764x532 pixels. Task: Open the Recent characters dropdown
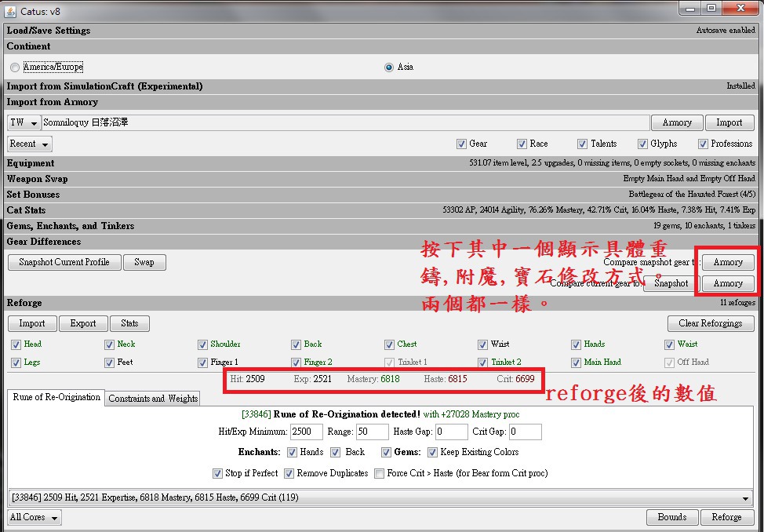click(x=30, y=144)
